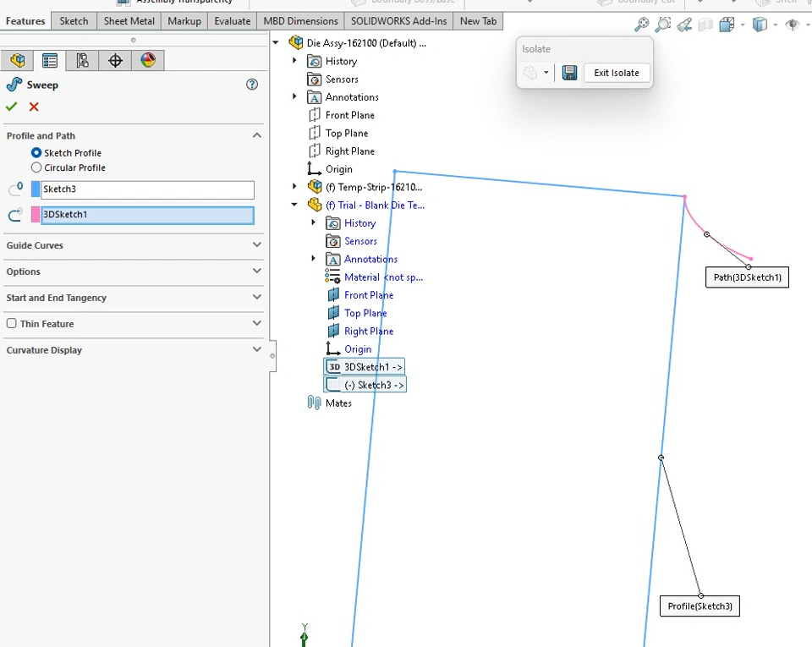812x647 pixels.
Task: Expand the Start and End Tangency section
Action: (x=257, y=297)
